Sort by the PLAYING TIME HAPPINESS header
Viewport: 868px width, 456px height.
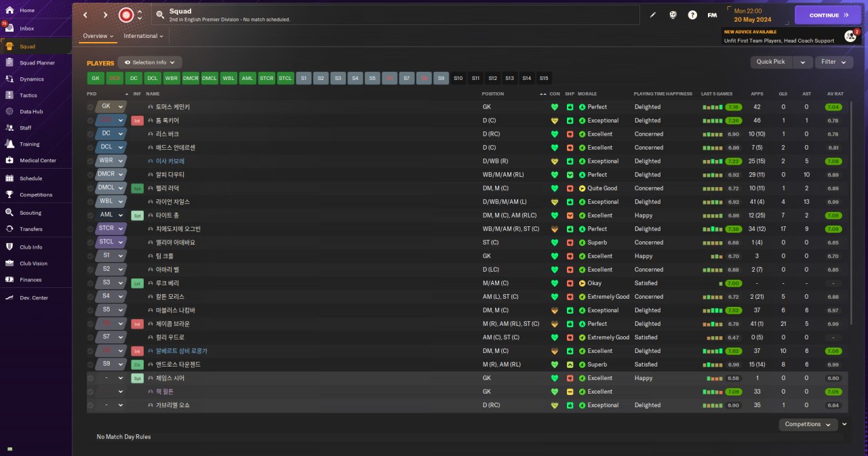click(663, 94)
